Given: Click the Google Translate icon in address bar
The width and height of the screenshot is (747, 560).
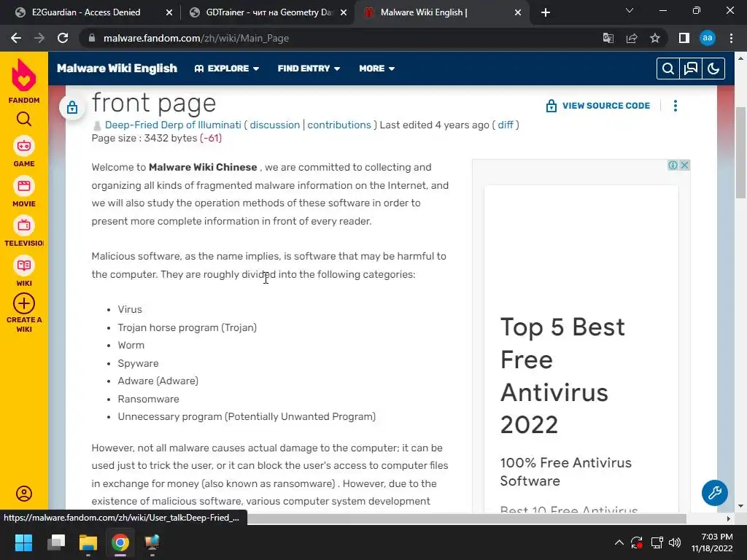Looking at the screenshot, I should 608,38.
